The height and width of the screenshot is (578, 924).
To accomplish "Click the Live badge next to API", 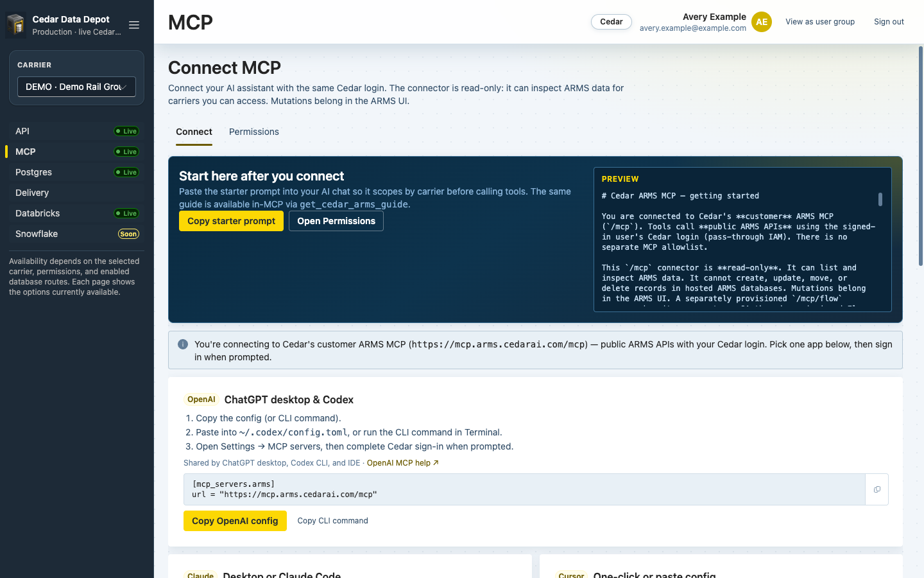I will (126, 131).
